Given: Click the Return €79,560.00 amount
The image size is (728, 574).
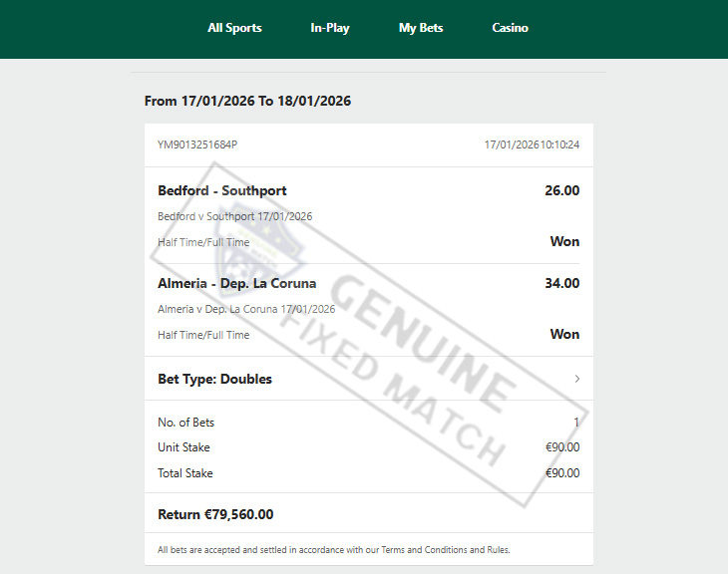Looking at the screenshot, I should pyautogui.click(x=215, y=514).
